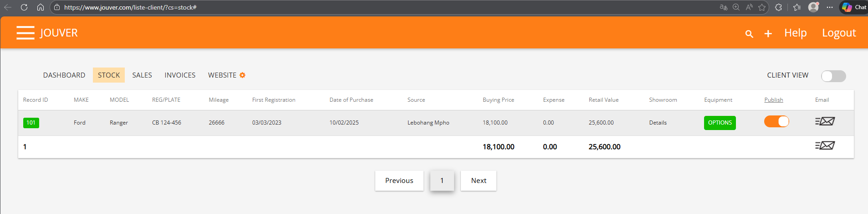Image resolution: width=868 pixels, height=214 pixels.
Task: Click the search magnifier icon in header
Action: (749, 34)
